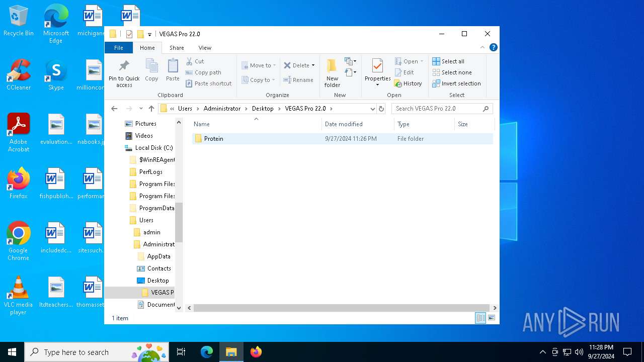
Task: Expand the Open command dropdown arrow
Action: click(422, 61)
